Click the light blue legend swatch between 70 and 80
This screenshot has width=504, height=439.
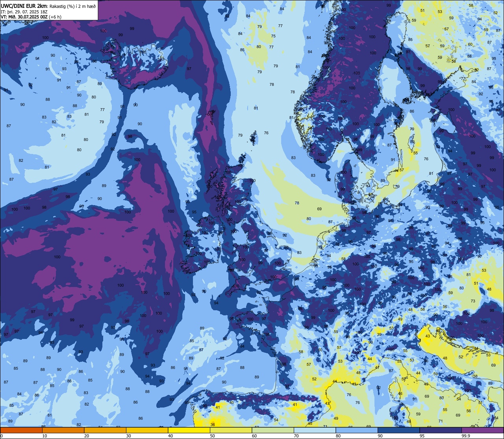[x=315, y=430]
